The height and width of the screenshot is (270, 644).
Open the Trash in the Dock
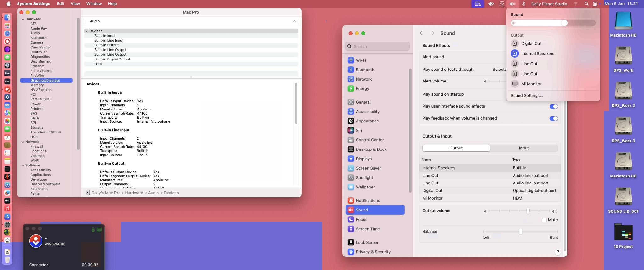pyautogui.click(x=7, y=260)
